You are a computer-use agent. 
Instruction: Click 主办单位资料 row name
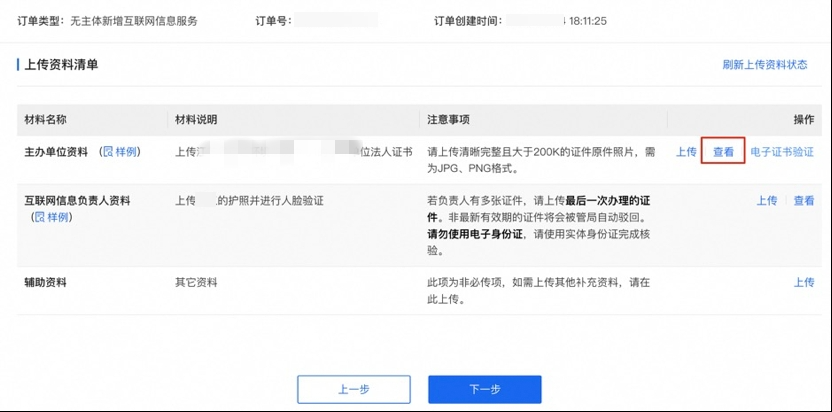56,152
